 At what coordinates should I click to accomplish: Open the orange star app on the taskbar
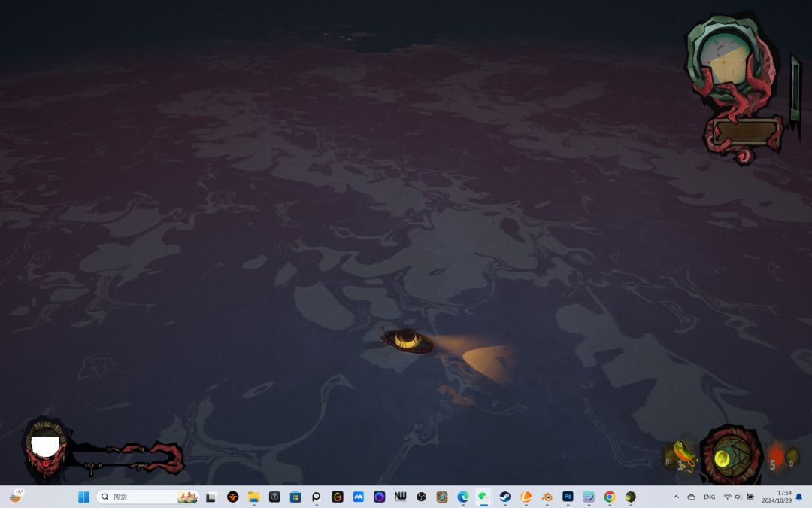232,497
